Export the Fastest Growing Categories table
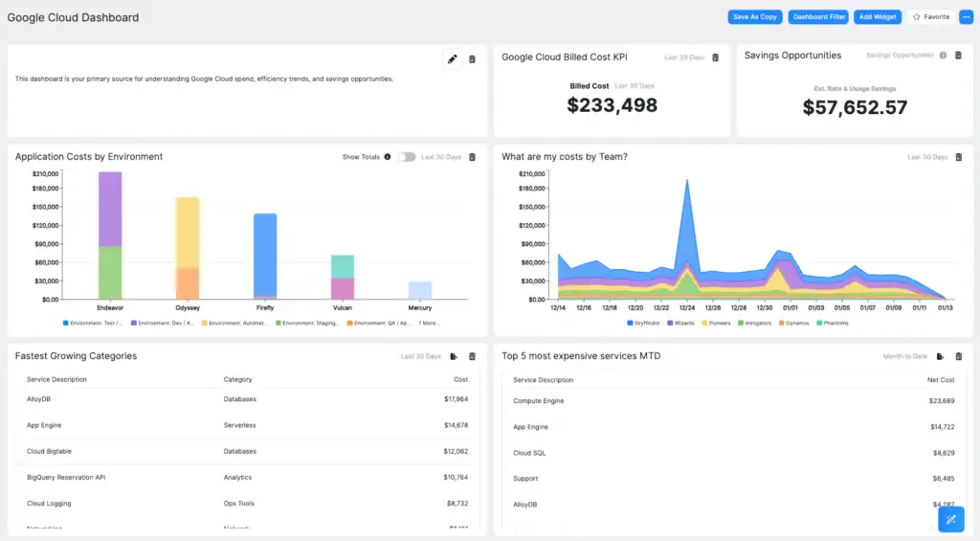980x541 pixels. click(x=454, y=356)
